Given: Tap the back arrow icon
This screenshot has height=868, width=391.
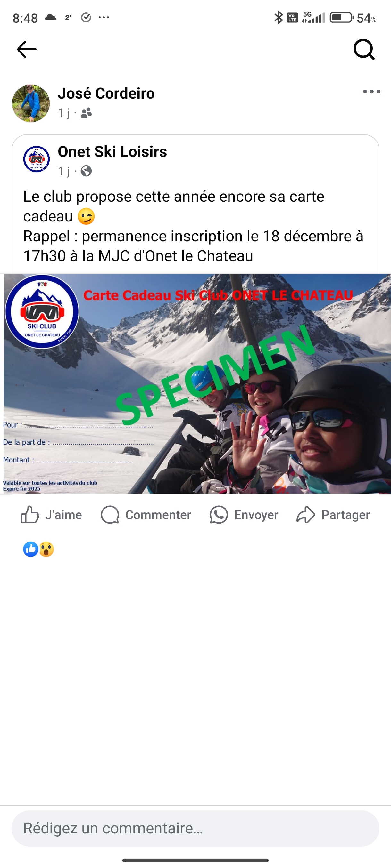Looking at the screenshot, I should point(27,49).
